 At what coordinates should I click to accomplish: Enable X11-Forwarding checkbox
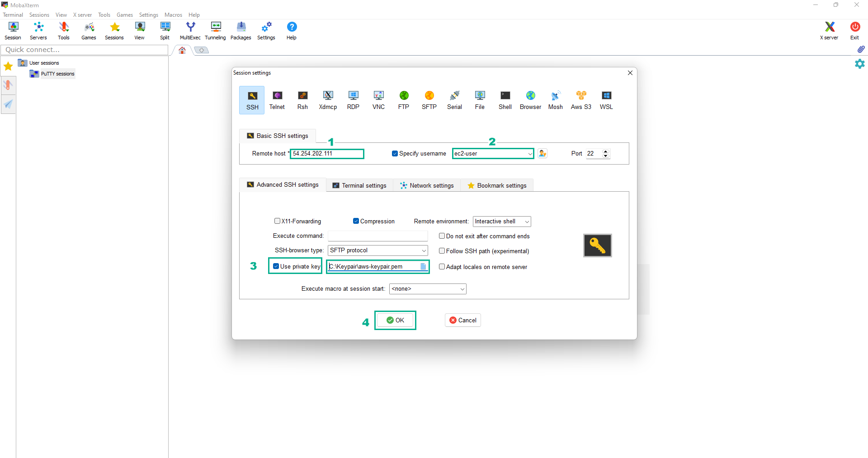coord(277,221)
